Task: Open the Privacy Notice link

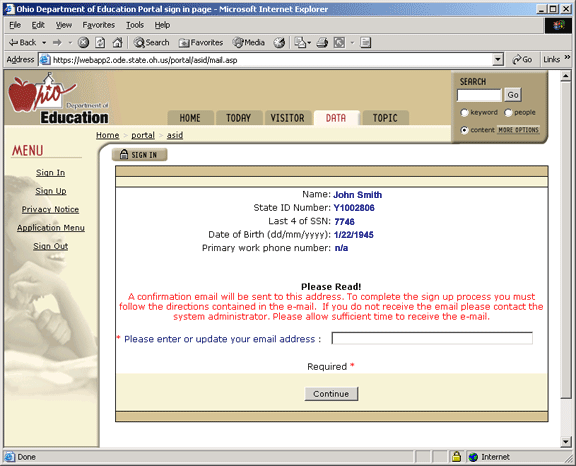Action: (x=50, y=209)
